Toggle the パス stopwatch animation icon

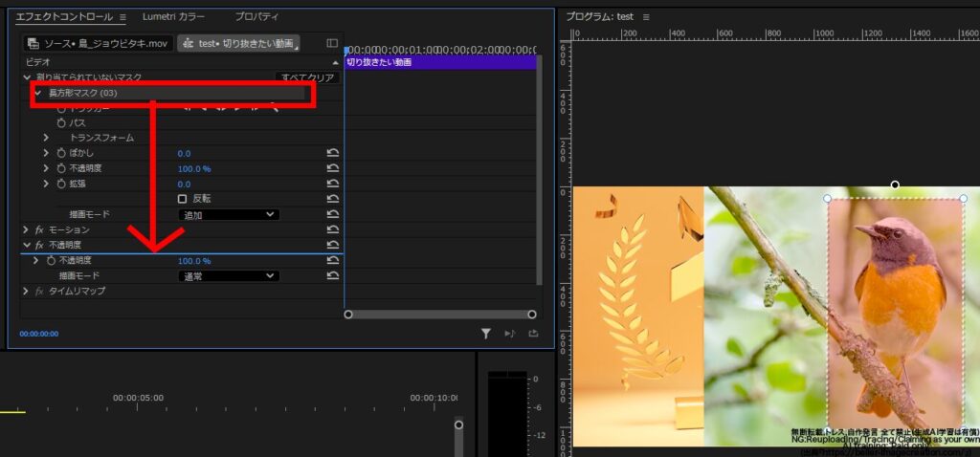pyautogui.click(x=61, y=123)
